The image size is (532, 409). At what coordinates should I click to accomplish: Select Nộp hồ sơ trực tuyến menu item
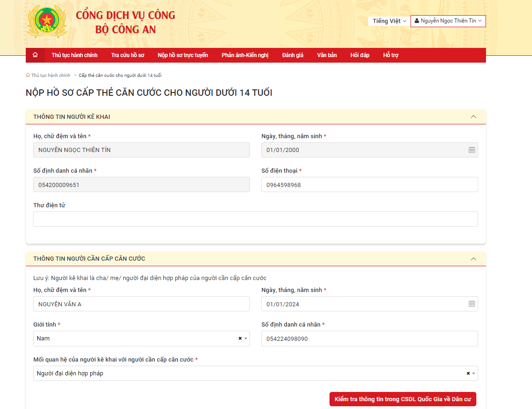tap(183, 55)
